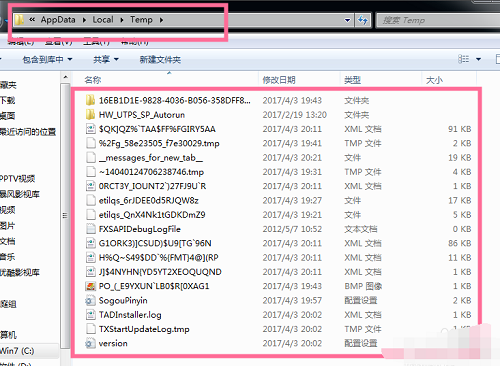The height and width of the screenshot is (366, 500).
Task: Open 最近访问的位置 in navigation pane
Action: pyautogui.click(x=28, y=132)
